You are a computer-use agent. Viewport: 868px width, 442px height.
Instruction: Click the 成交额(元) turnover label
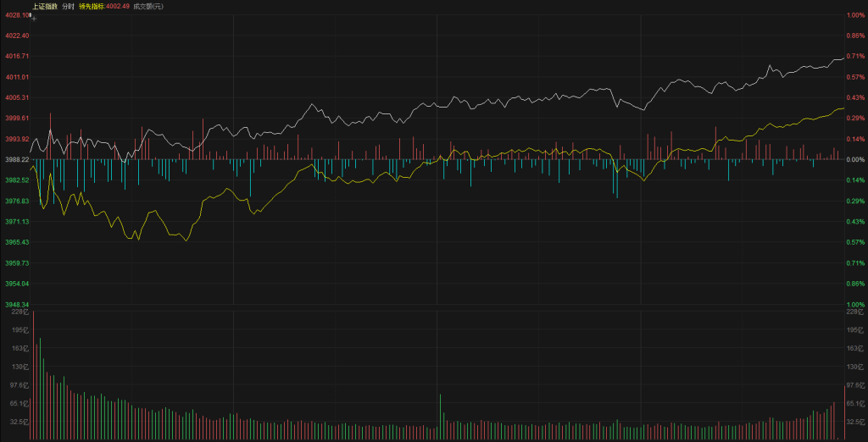pyautogui.click(x=148, y=6)
